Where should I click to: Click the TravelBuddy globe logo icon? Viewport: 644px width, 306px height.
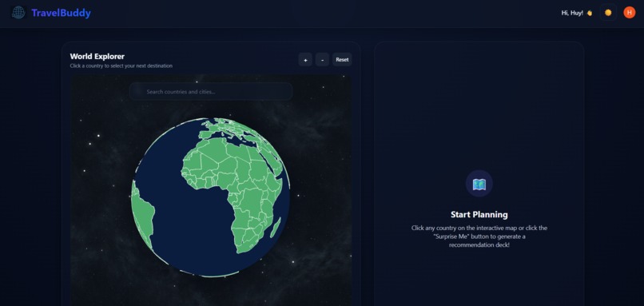click(x=18, y=13)
